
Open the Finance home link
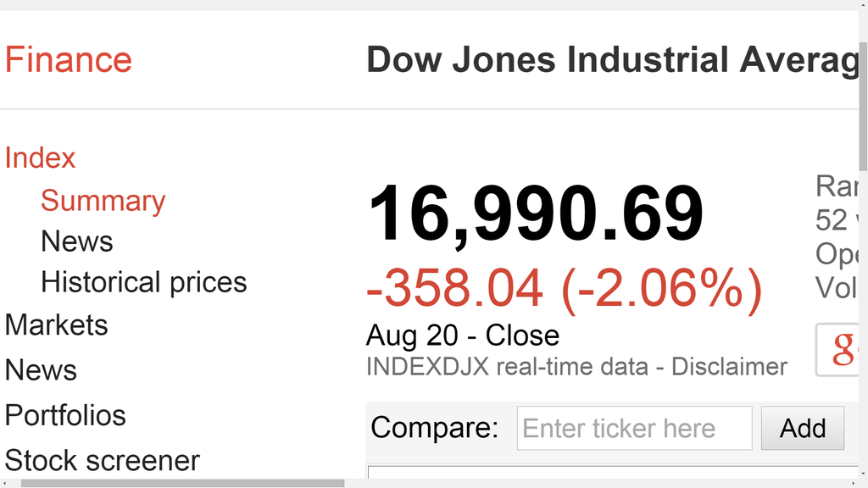coord(69,60)
